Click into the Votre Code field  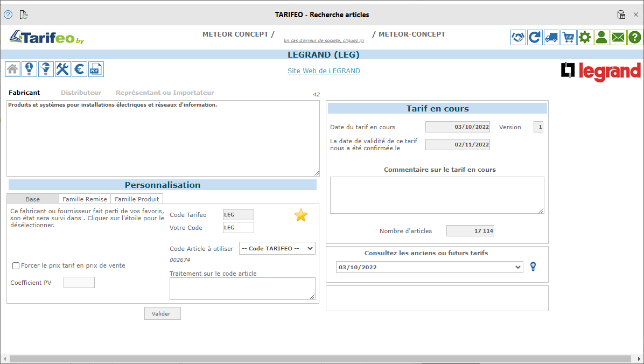[x=238, y=228]
